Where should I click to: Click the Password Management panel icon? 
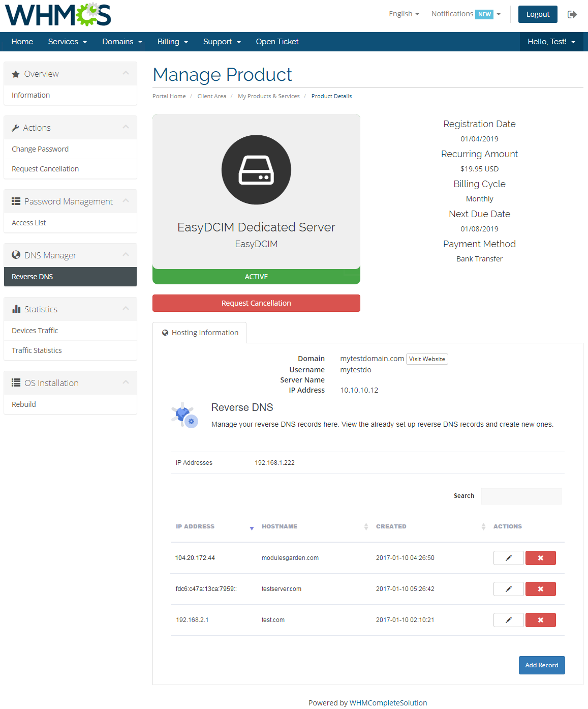pyautogui.click(x=16, y=201)
